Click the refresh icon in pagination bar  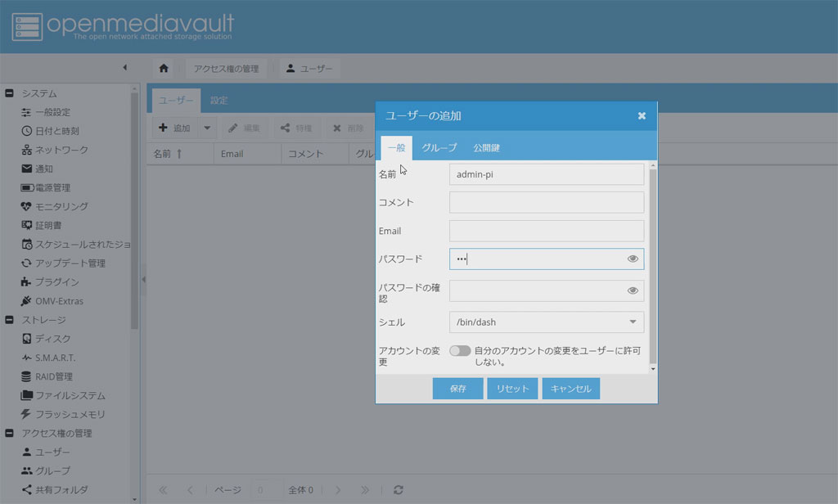(x=399, y=490)
